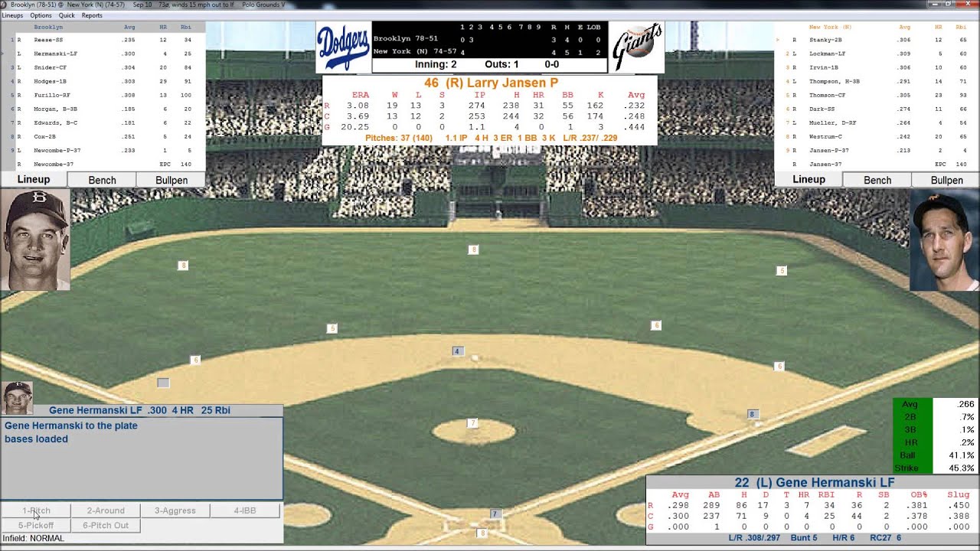
Task: Open the Lineups menu
Action: [x=12, y=15]
